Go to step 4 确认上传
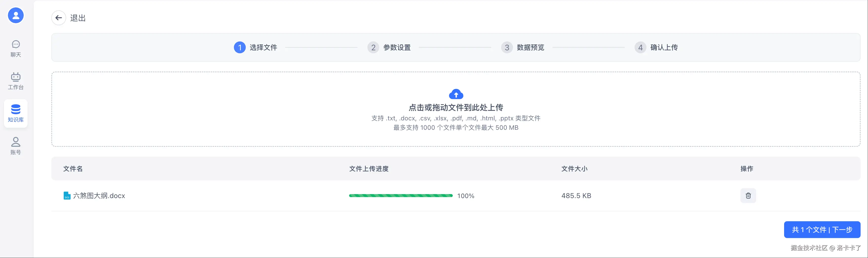 pyautogui.click(x=656, y=48)
